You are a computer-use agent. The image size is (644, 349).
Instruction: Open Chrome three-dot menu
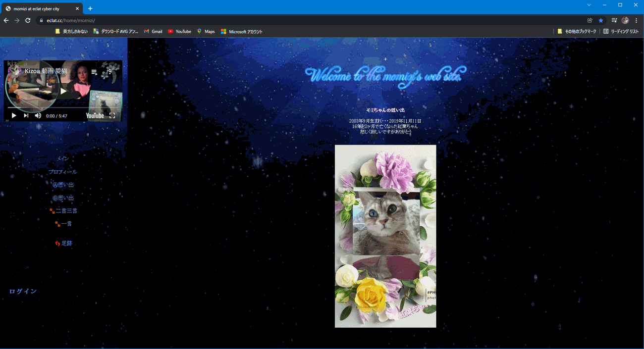coord(636,20)
